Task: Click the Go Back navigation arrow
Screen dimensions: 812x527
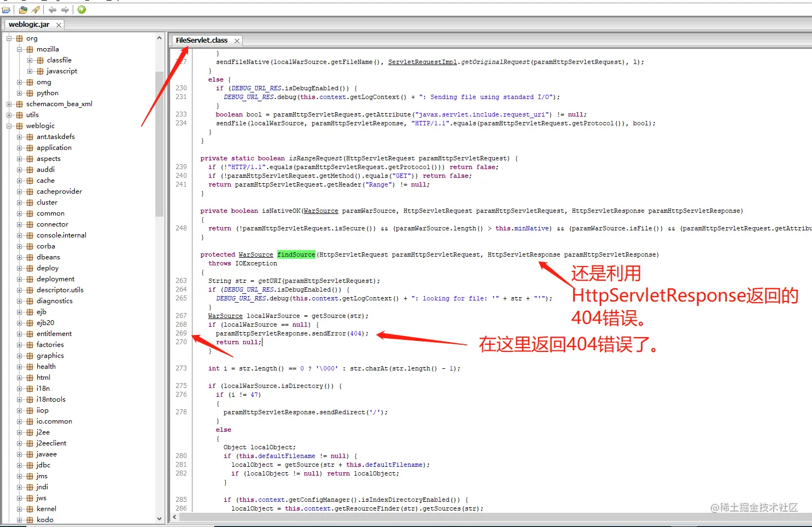Action: click(x=51, y=9)
